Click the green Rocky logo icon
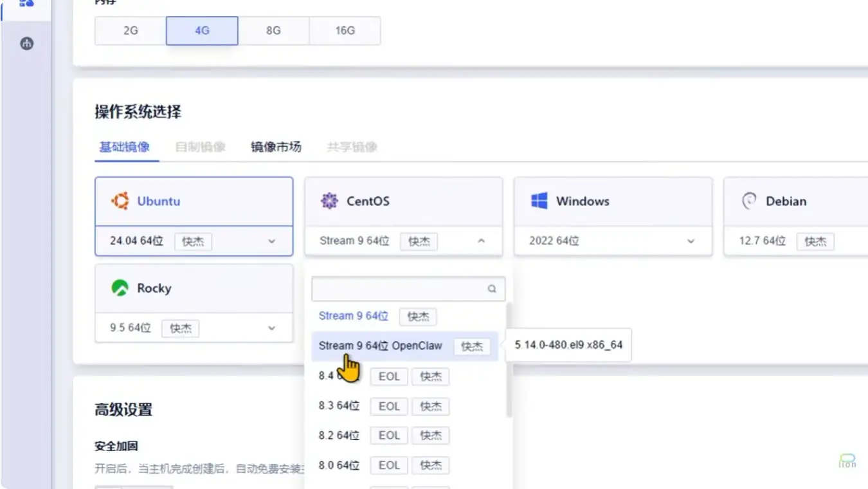 point(120,288)
